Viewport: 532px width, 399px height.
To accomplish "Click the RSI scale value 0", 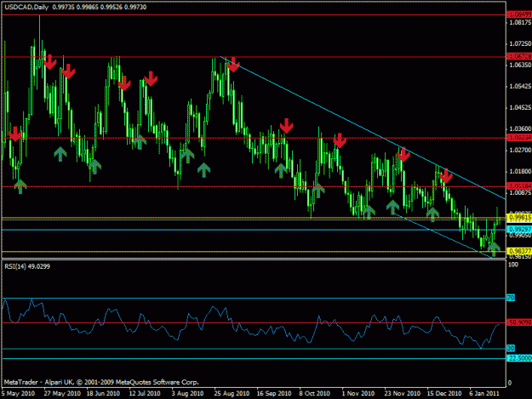I will click(510, 384).
